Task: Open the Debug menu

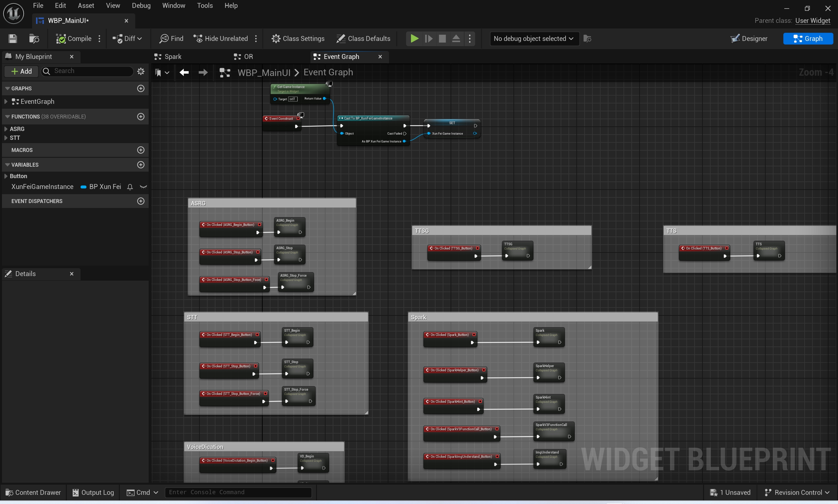Action: [141, 6]
